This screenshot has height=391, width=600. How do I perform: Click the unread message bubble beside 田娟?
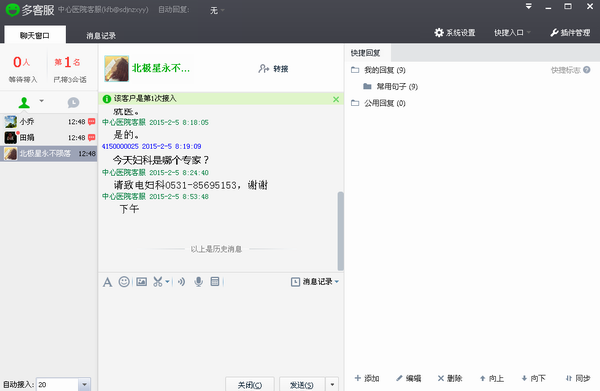pos(92,137)
